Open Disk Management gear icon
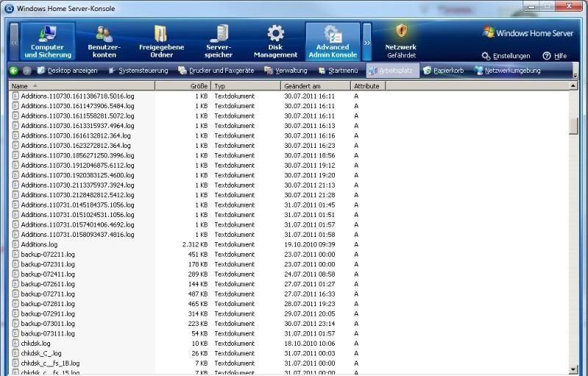This screenshot has height=376, width=588. 276,41
